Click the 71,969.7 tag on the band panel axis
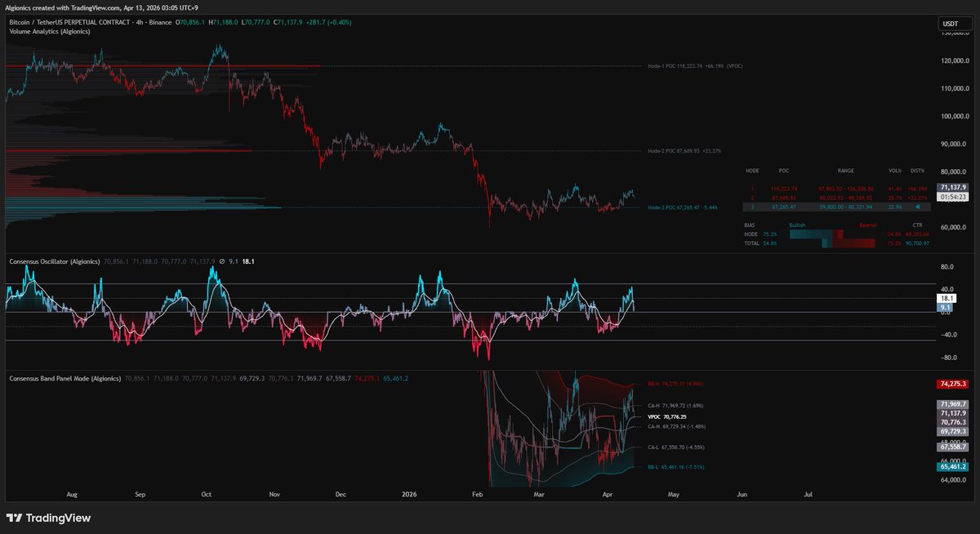Viewport: 980px width, 534px height. (951, 404)
